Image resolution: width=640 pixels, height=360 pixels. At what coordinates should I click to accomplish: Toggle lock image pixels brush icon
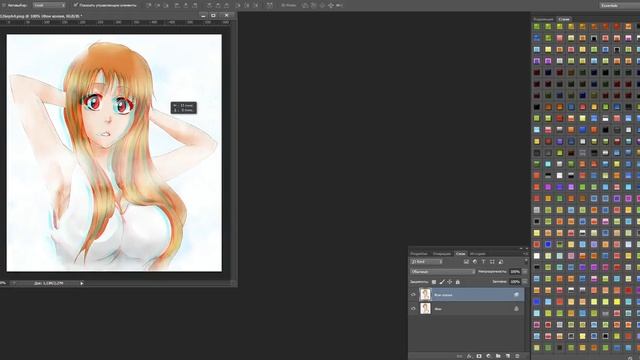(442, 282)
